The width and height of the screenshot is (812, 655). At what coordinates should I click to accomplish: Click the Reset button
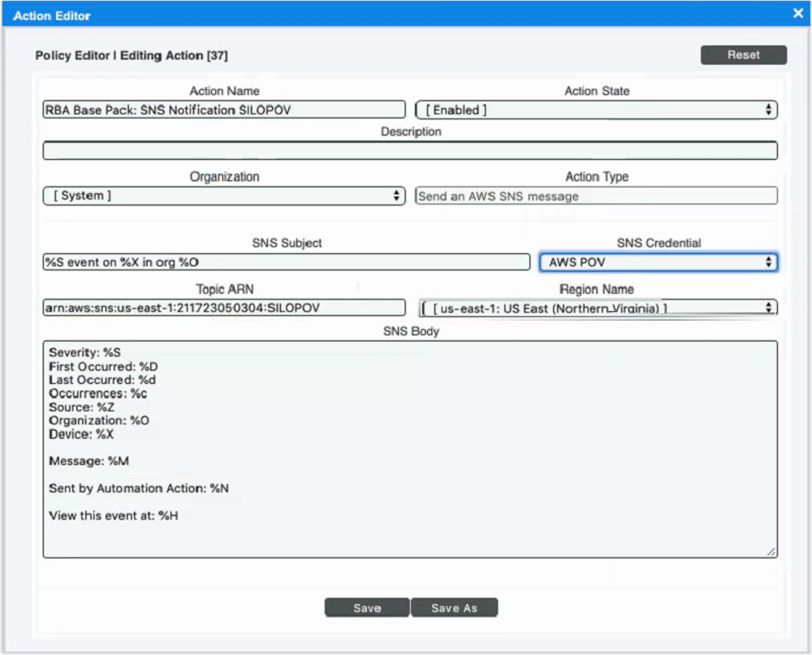[x=743, y=55]
